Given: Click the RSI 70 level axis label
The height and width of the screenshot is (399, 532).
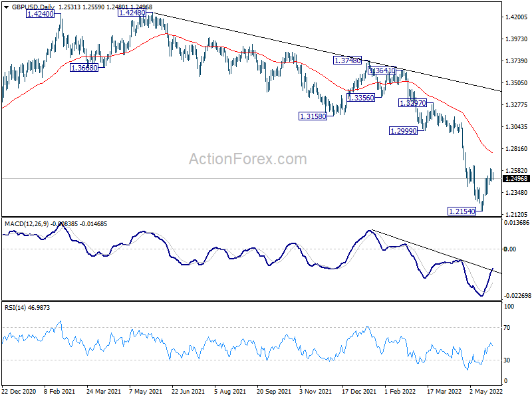Looking at the screenshot, I should coord(509,329).
